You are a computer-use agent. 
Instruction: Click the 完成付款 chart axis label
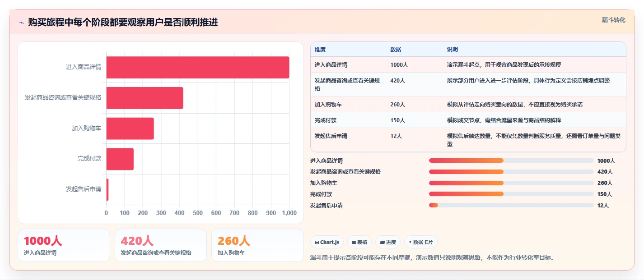[89, 159]
